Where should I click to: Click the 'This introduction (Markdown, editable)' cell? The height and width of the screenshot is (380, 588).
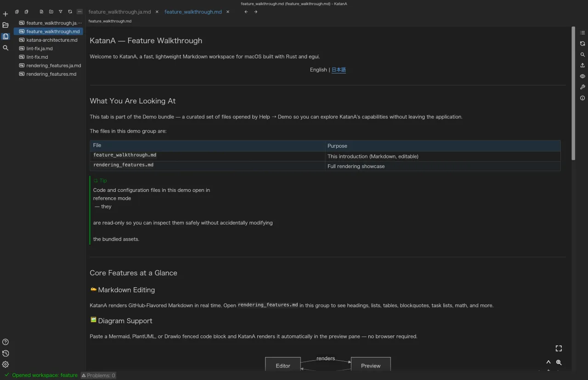373,156
